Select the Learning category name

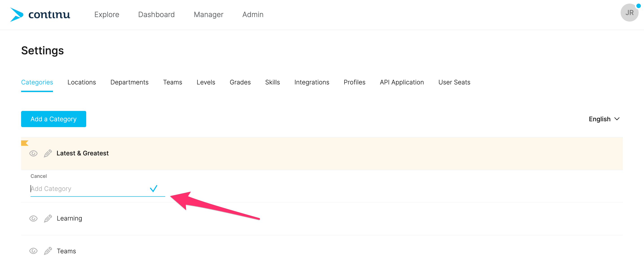(69, 219)
